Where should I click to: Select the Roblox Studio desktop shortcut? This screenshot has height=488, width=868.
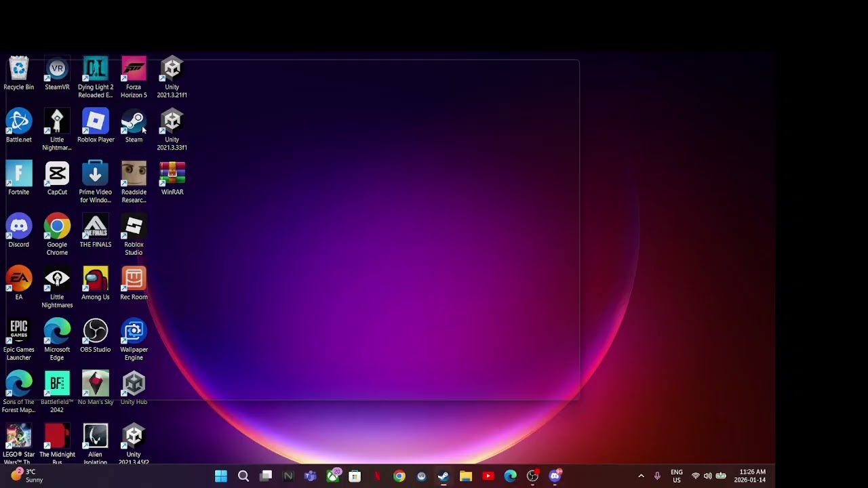134,235
